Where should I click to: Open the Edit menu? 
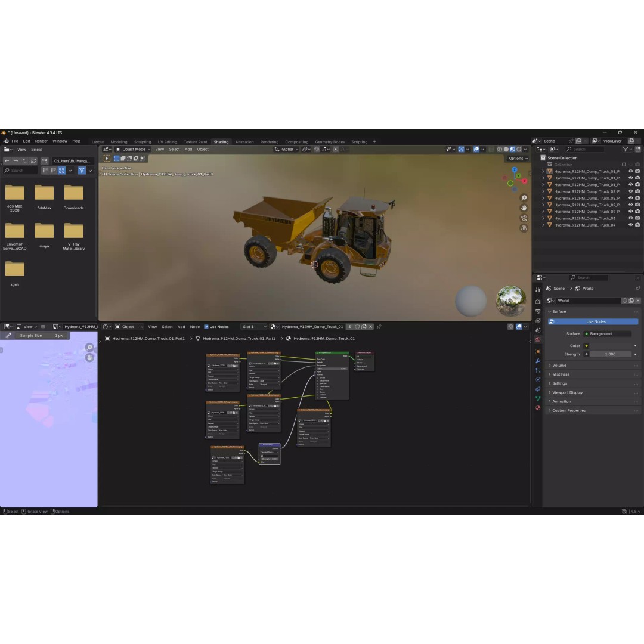coord(26,141)
